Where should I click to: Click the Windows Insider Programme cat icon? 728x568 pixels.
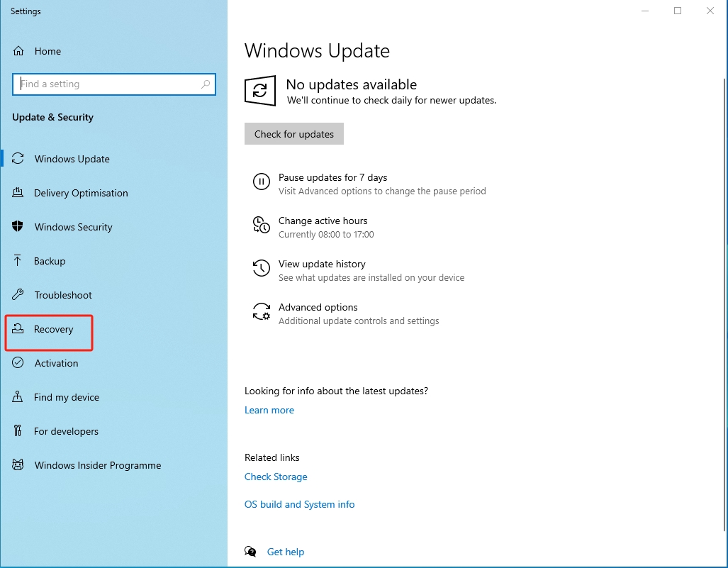18,465
